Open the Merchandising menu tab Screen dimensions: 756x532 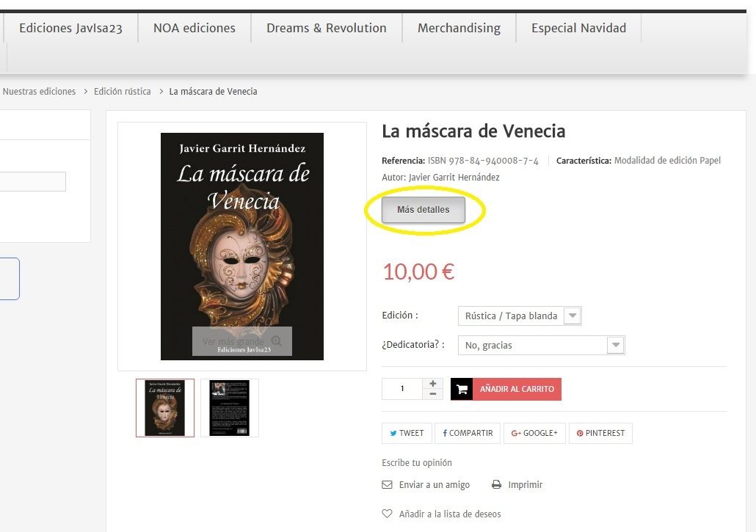point(459,28)
